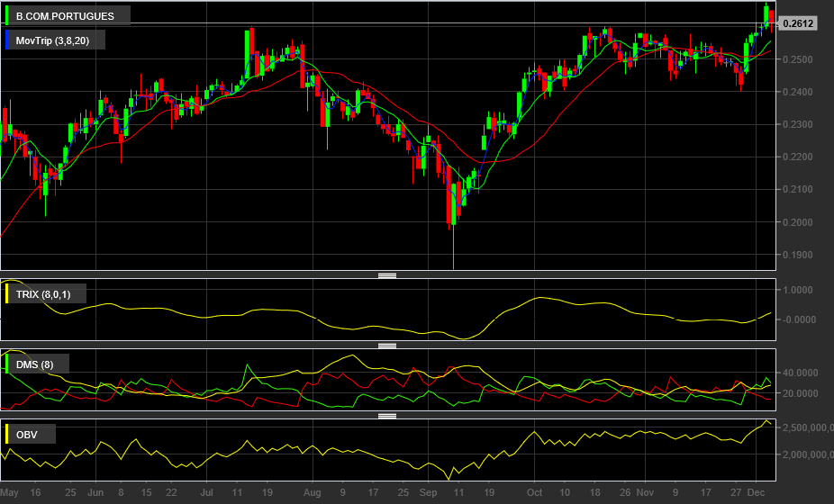Click the Sep label on time axis
This screenshot has width=834, height=504.
(x=428, y=492)
